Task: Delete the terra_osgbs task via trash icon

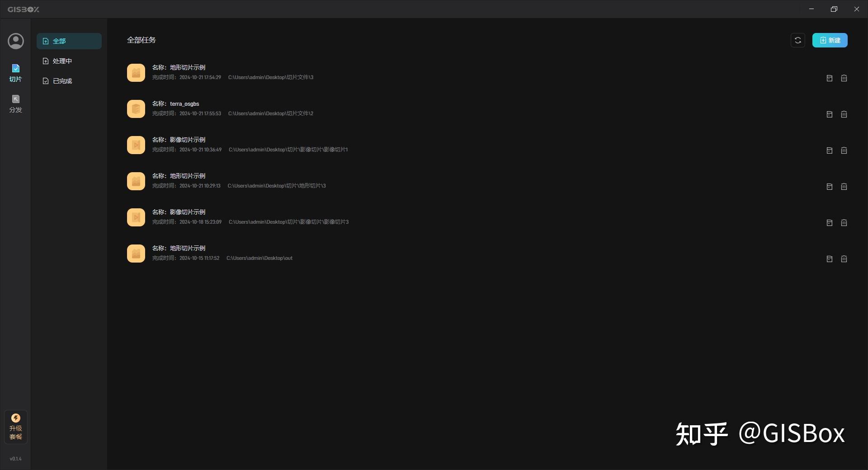Action: pyautogui.click(x=844, y=114)
